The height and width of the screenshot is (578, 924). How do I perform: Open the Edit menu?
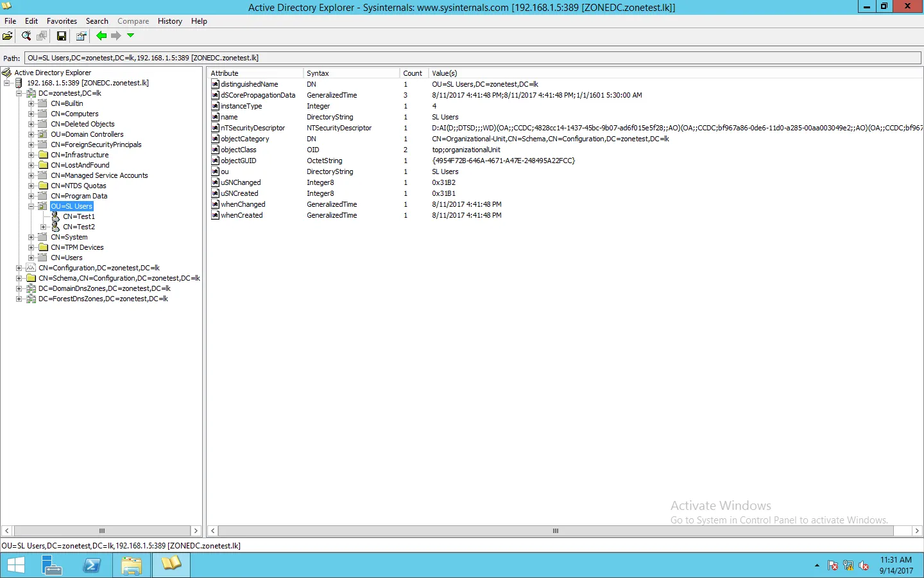pyautogui.click(x=31, y=21)
